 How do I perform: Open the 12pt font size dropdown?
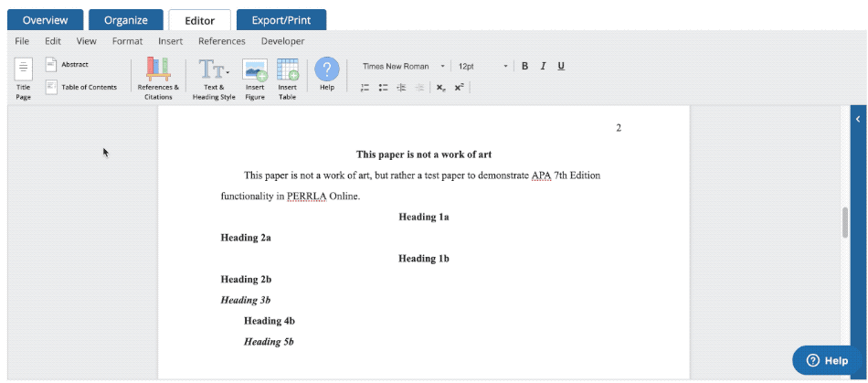(482, 67)
